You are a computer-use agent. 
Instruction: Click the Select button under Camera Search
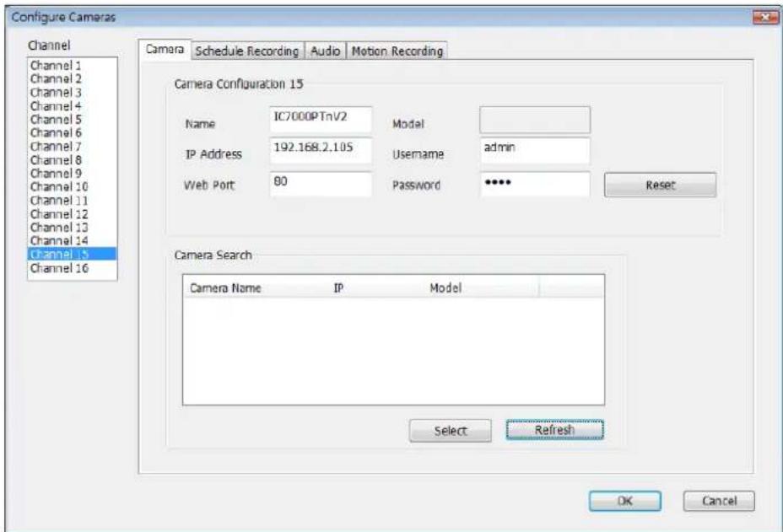click(x=450, y=431)
